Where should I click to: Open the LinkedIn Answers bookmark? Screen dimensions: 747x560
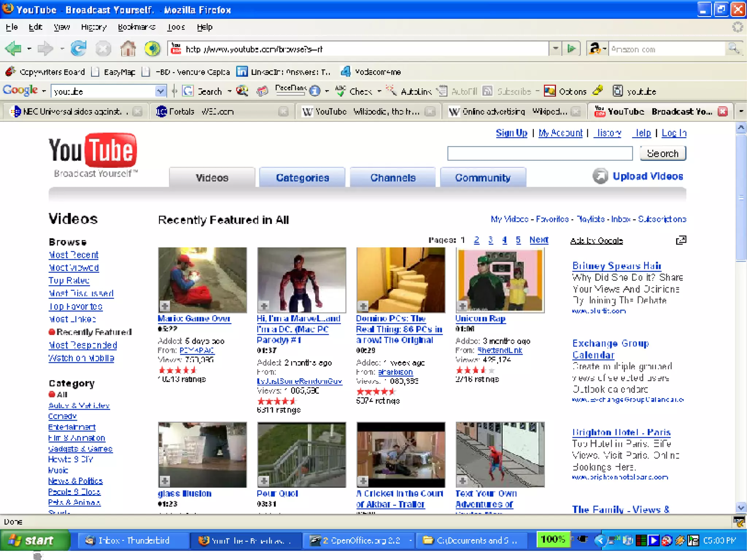(x=283, y=72)
